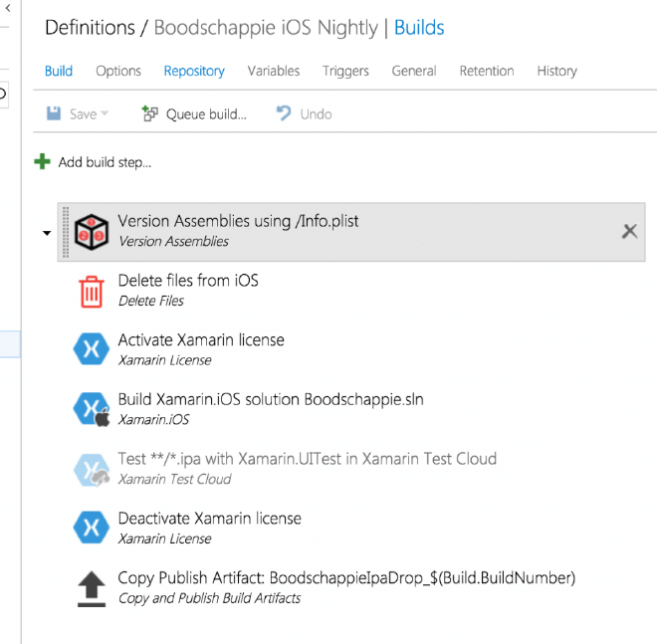Click the 'Delete Files' italic subtitle
This screenshot has height=644, width=657.
(x=151, y=301)
